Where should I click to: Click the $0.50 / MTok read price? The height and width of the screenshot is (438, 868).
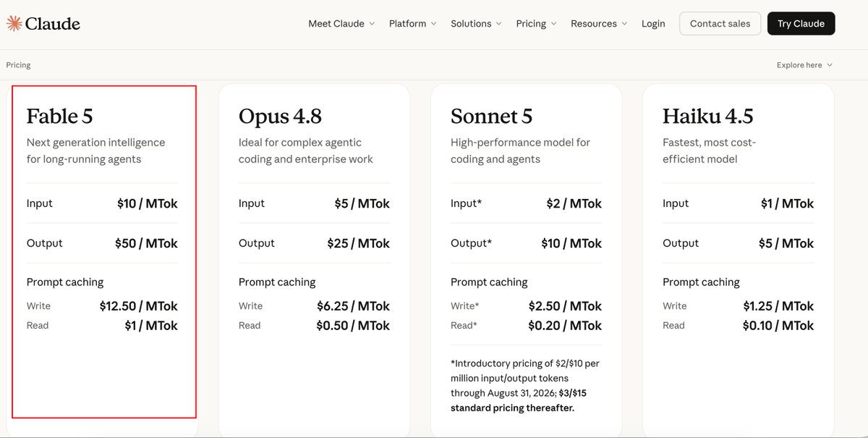click(x=353, y=326)
